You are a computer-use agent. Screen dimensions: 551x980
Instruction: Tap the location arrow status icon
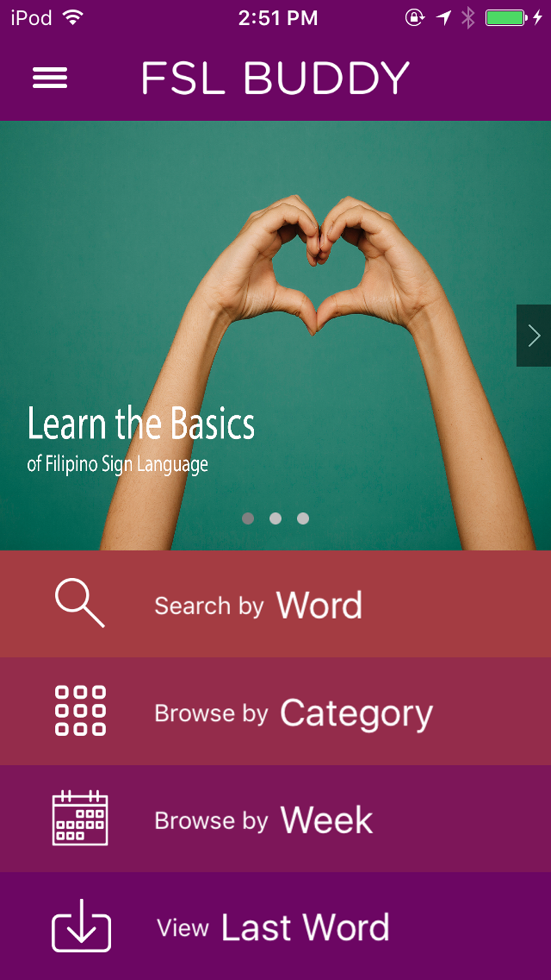point(444,18)
